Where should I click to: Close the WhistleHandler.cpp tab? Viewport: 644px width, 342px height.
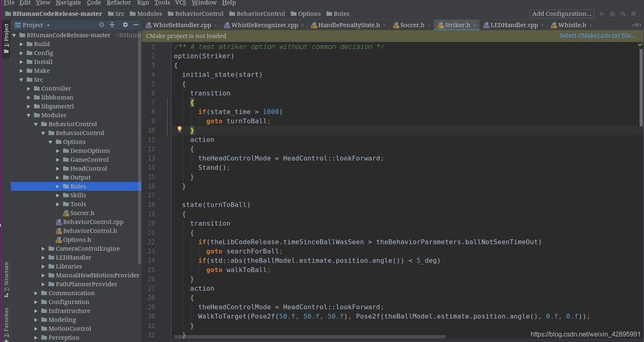(216, 25)
